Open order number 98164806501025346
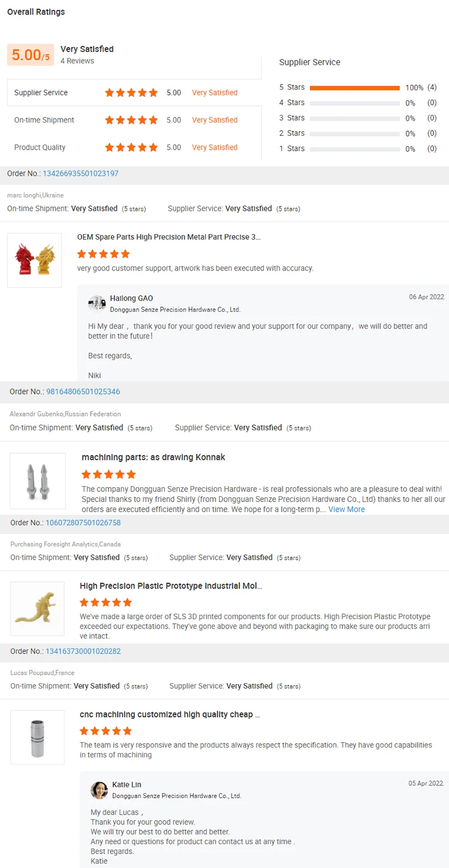 pyautogui.click(x=83, y=391)
